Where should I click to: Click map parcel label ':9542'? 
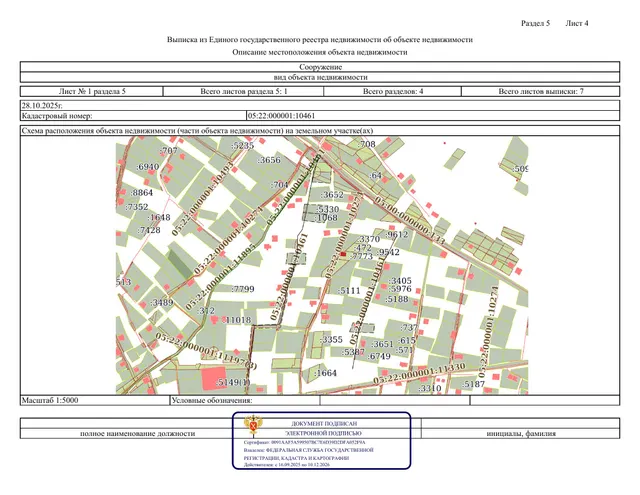pyautogui.click(x=388, y=252)
